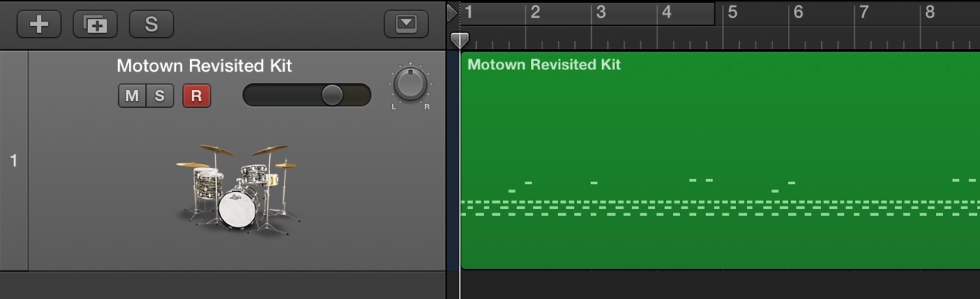
Task: Mute the Motown Revisited Kit track
Action: 132,96
